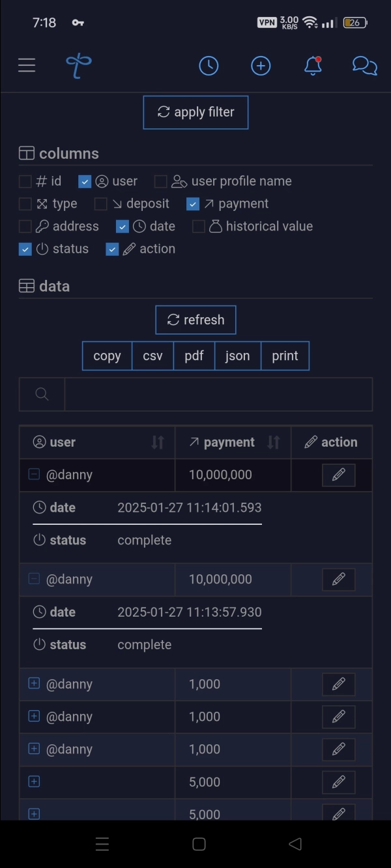Image resolution: width=391 pixels, height=868 pixels.
Task: Expand the first 1,000 payment @danny row
Action: [x=35, y=684]
